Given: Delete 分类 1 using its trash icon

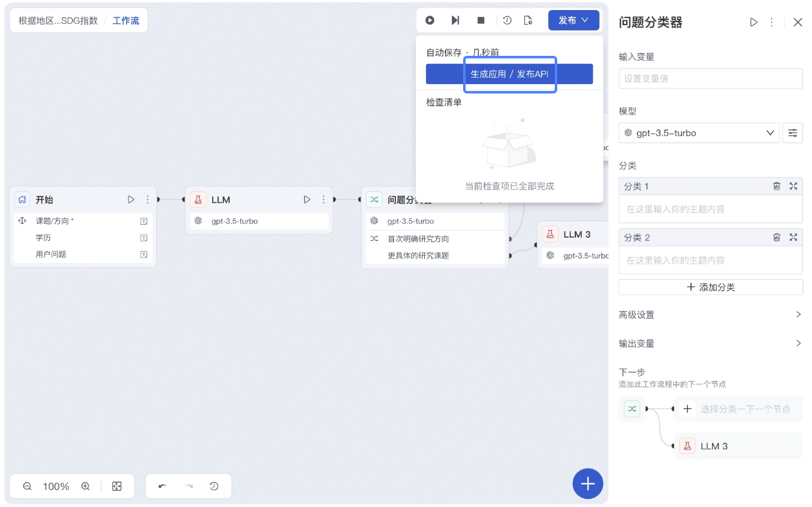Looking at the screenshot, I should pyautogui.click(x=777, y=186).
